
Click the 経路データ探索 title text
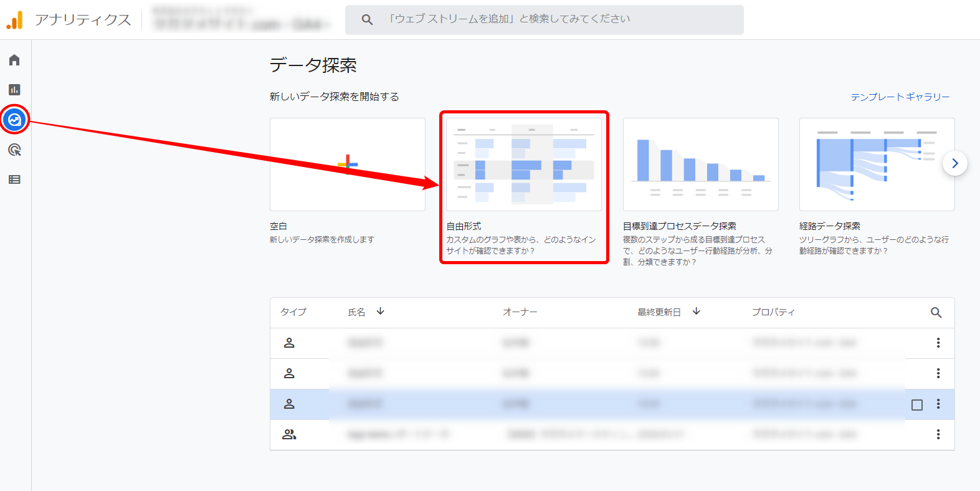click(830, 226)
